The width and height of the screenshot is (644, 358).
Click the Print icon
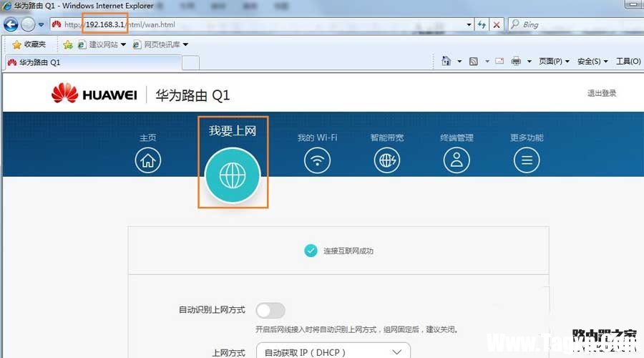pos(516,62)
